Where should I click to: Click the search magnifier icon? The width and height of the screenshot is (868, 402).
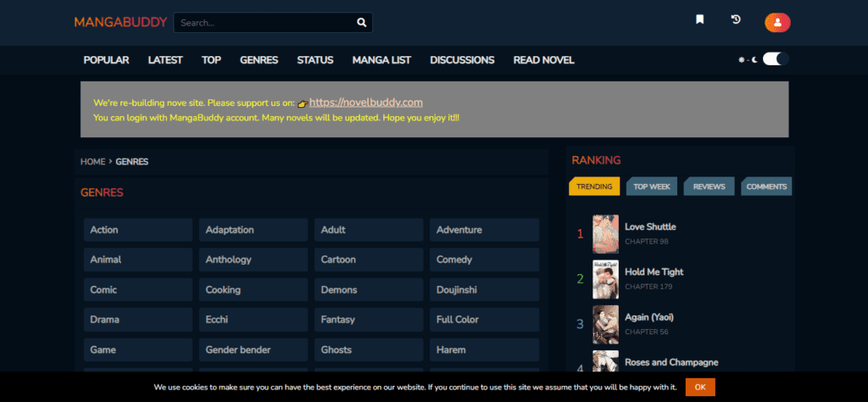(x=361, y=23)
